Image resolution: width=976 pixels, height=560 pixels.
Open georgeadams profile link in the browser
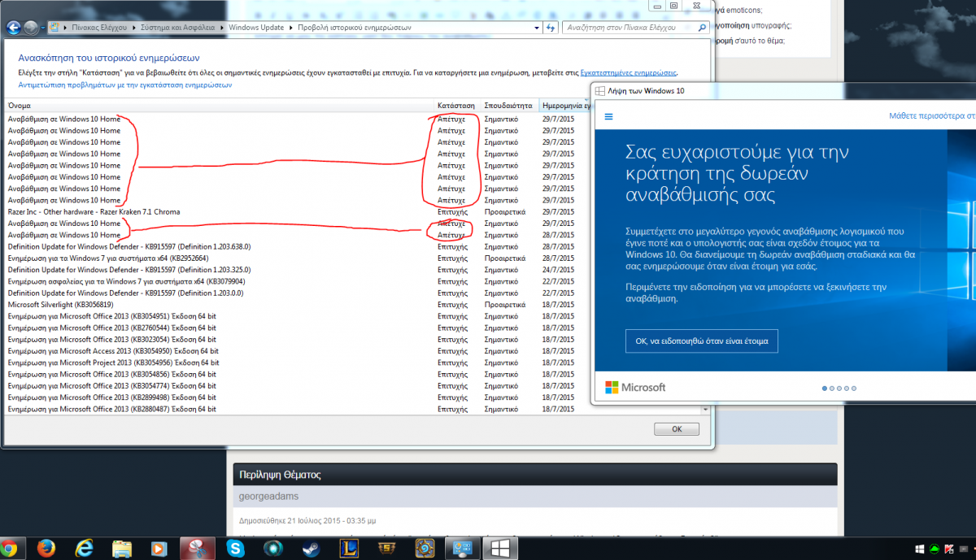coord(268,496)
